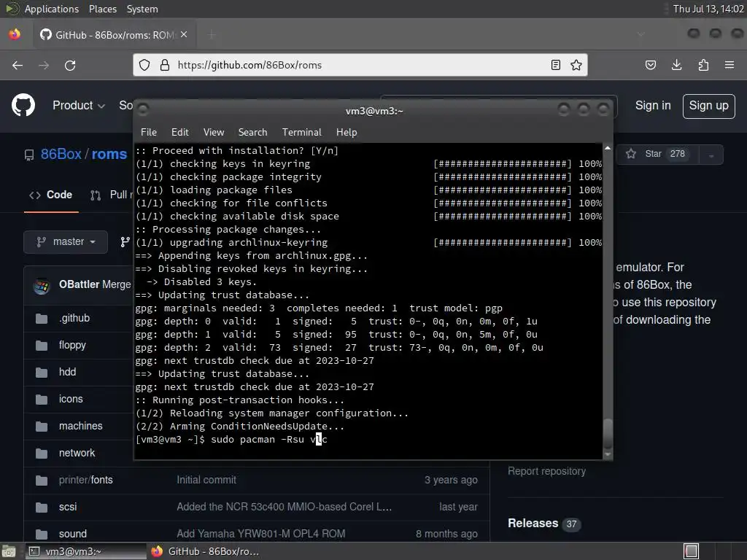Screen dimensions: 747x560
Task: Open the printer/fonts folder link
Action: tap(86, 480)
